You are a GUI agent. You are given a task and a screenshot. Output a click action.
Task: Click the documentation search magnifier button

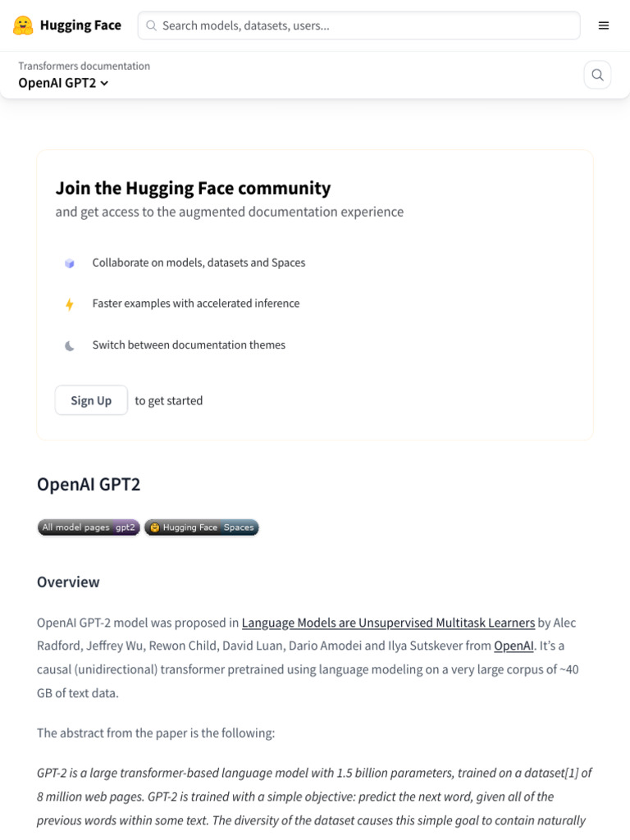(x=597, y=75)
